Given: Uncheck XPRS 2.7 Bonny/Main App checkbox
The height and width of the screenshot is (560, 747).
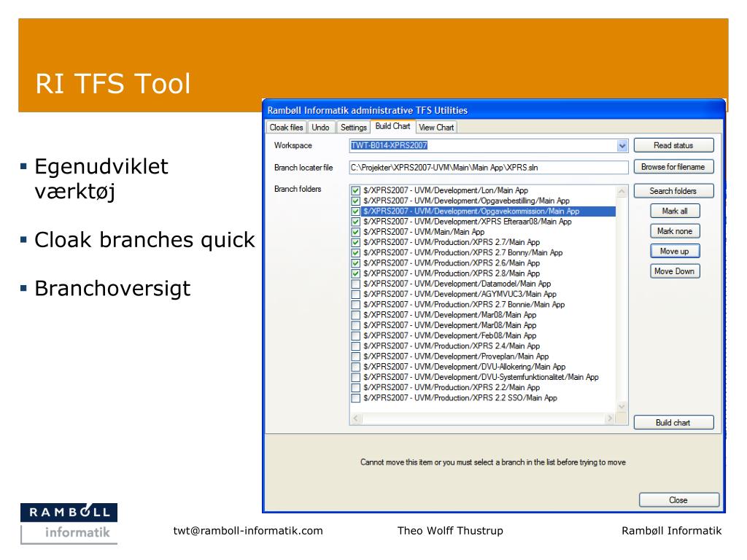Looking at the screenshot, I should pos(355,253).
